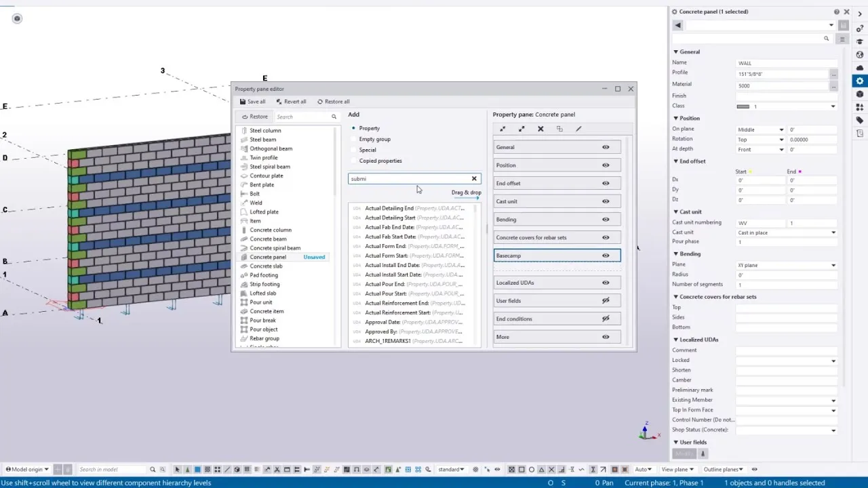Select Contour plate in the object type list
Screen dimensions: 868x488
click(267, 176)
